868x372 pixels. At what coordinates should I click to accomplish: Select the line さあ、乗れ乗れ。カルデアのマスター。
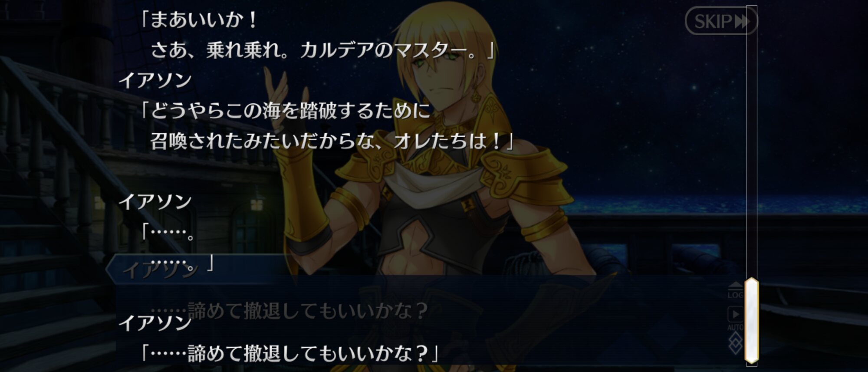click(322, 50)
